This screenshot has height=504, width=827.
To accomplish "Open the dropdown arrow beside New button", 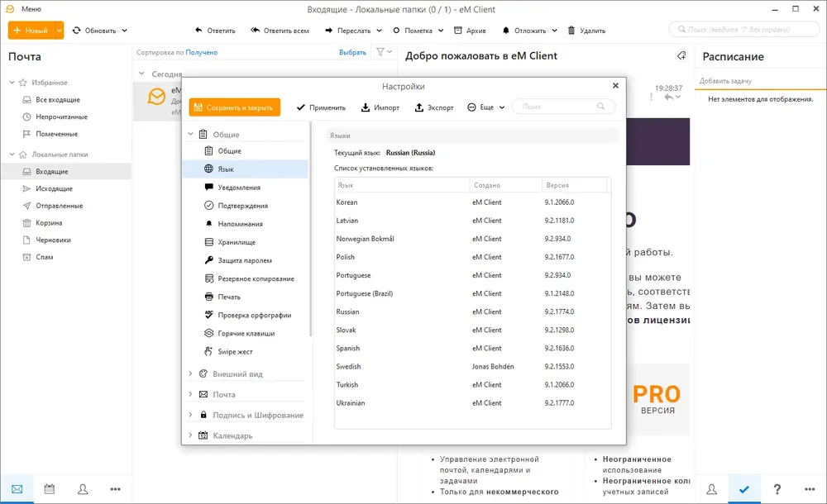I will (60, 31).
